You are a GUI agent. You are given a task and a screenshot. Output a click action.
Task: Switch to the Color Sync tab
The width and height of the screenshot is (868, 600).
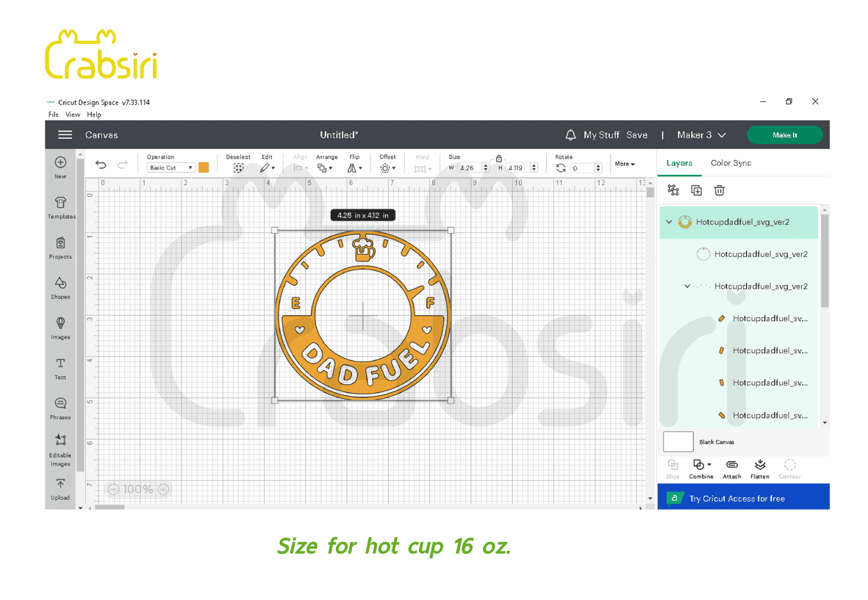731,163
